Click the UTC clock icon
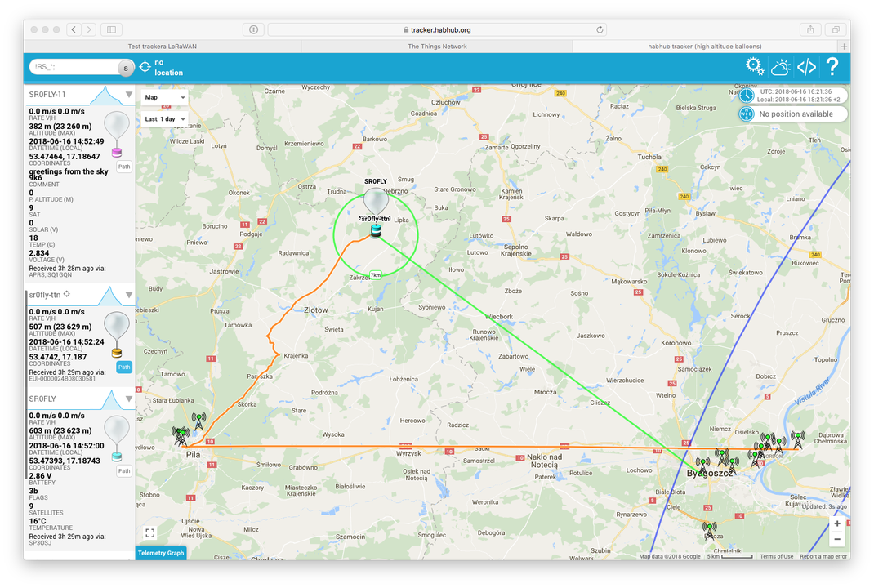This screenshot has height=588, width=874. (747, 96)
